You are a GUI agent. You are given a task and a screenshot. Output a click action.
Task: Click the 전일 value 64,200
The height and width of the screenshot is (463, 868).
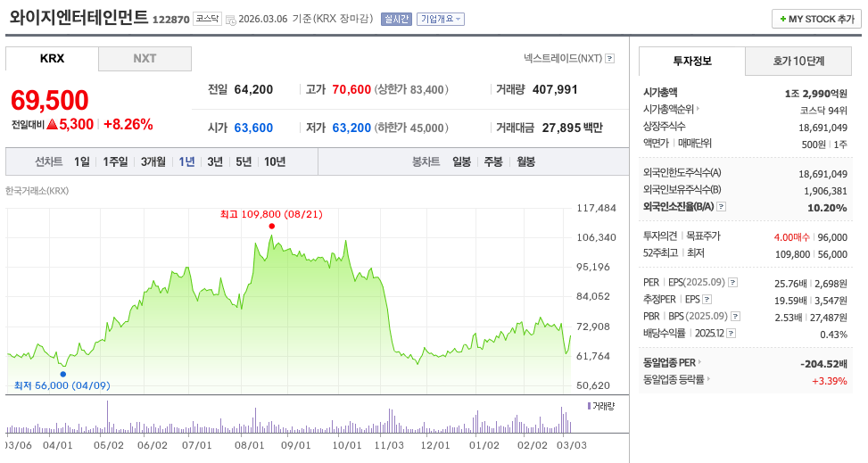point(253,90)
